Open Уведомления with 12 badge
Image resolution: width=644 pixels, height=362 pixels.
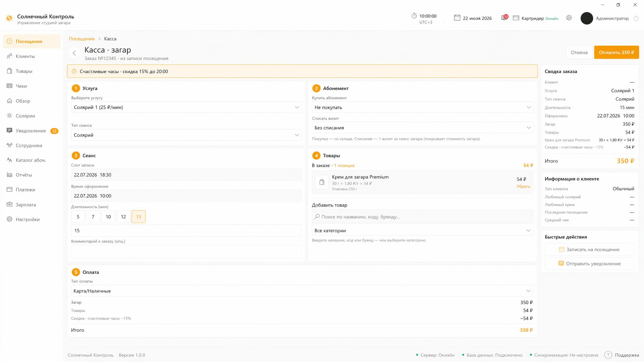(31, 131)
